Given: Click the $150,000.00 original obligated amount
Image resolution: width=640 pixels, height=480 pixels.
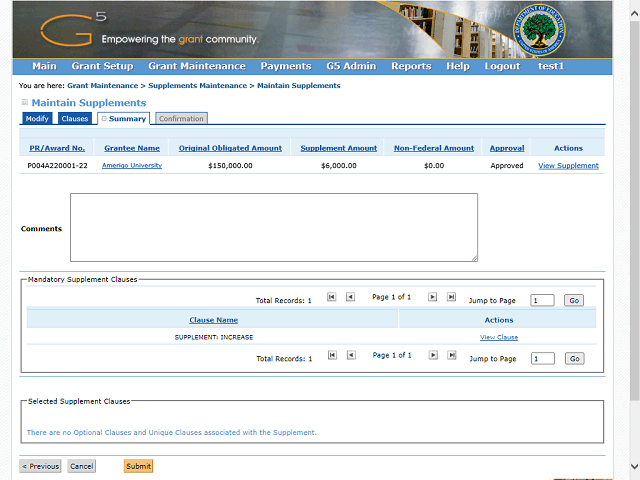Looking at the screenshot, I should pos(230,165).
